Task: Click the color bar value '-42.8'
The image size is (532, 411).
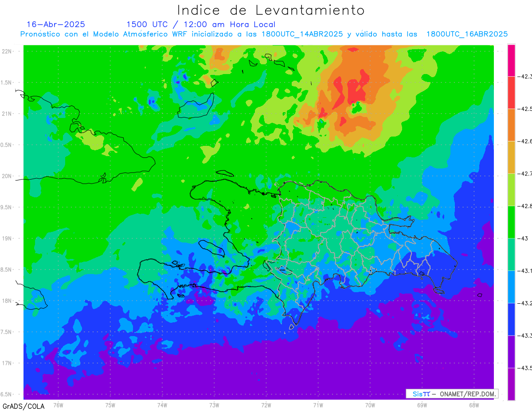Action: 525,206
